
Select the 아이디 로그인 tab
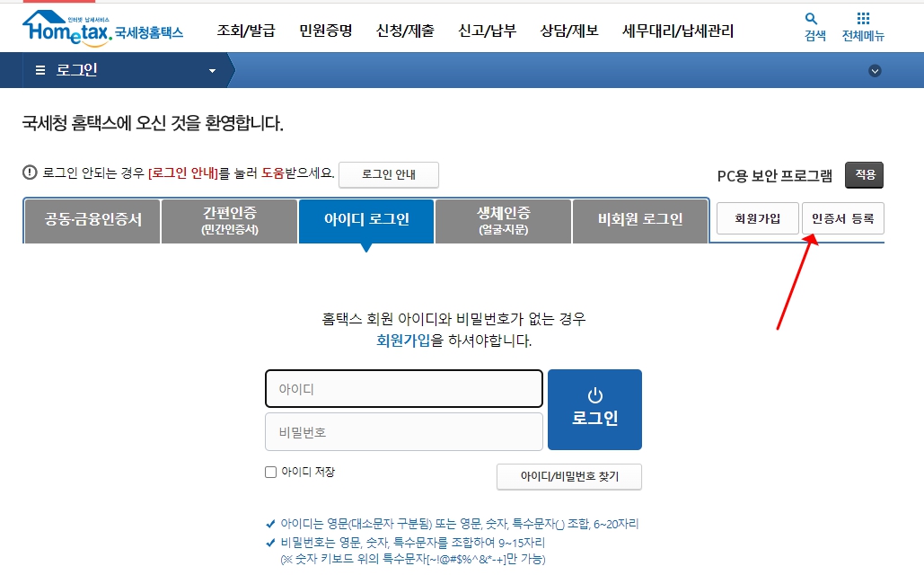pyautogui.click(x=366, y=221)
